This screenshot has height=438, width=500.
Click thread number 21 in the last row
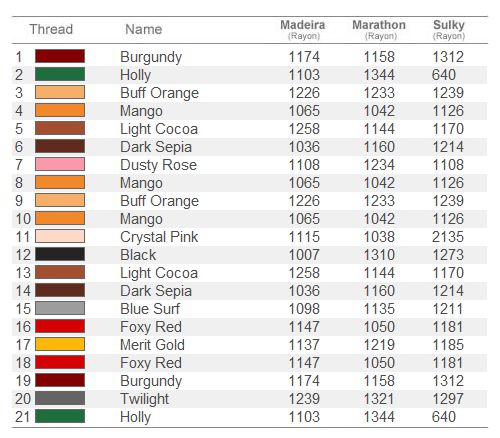(23, 417)
